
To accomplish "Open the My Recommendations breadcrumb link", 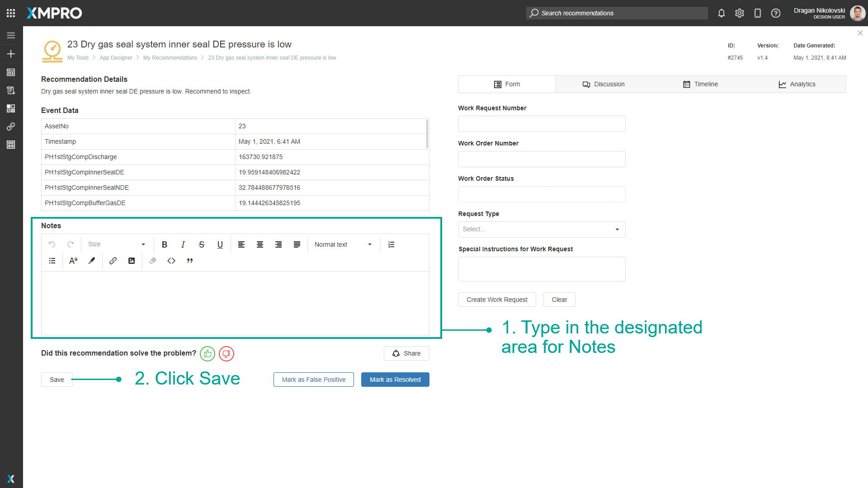I will pos(170,58).
